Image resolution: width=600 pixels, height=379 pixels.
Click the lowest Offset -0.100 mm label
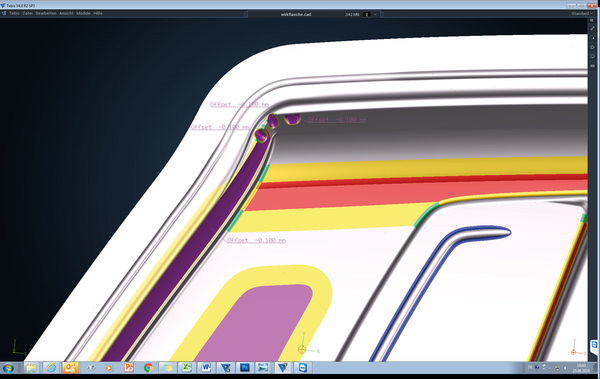(x=256, y=240)
